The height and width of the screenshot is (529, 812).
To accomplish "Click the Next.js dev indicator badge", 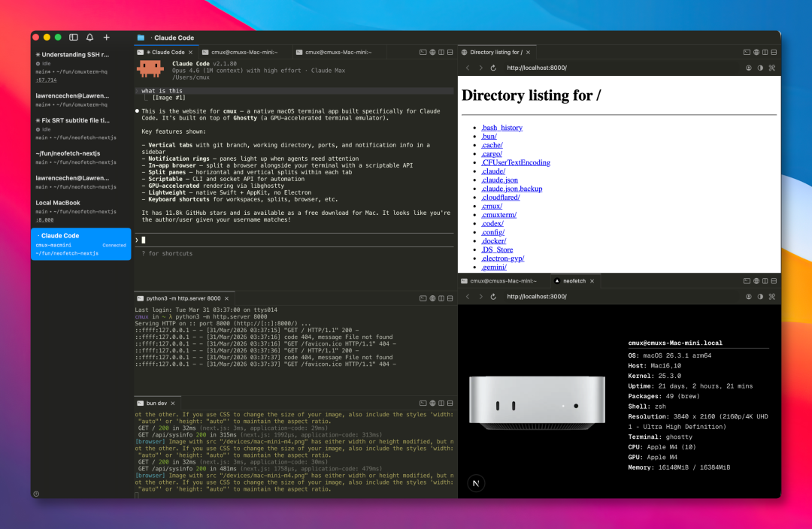I will pos(476,483).
